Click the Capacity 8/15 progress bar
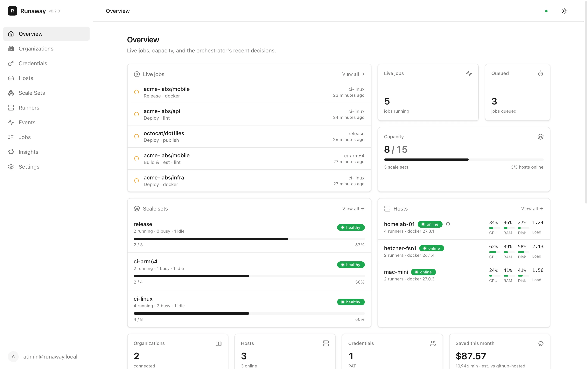588x369 pixels. (x=464, y=160)
